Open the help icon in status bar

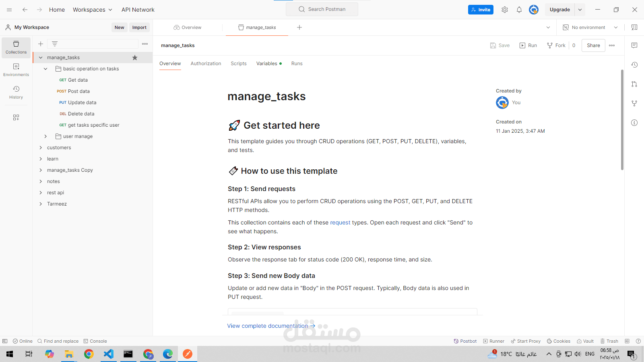638,341
